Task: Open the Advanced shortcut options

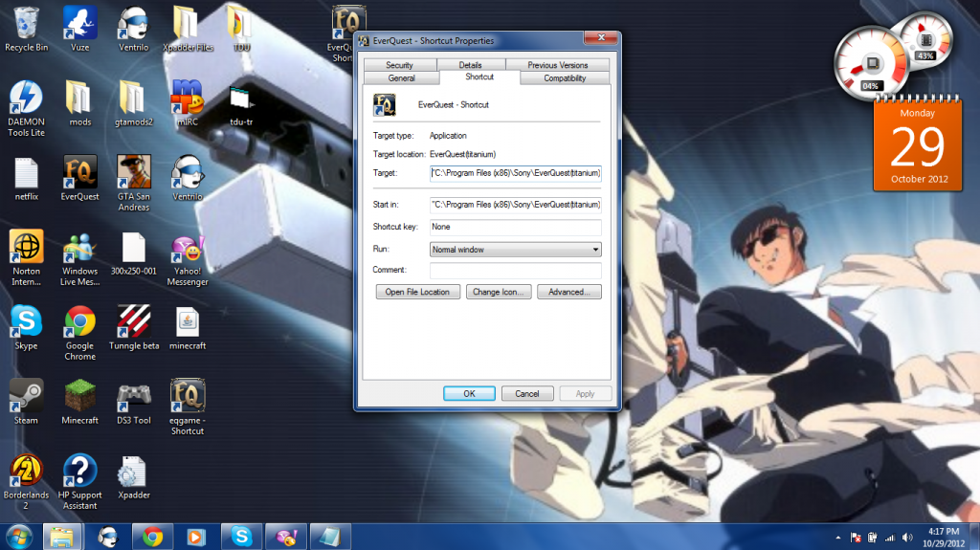Action: pos(568,292)
